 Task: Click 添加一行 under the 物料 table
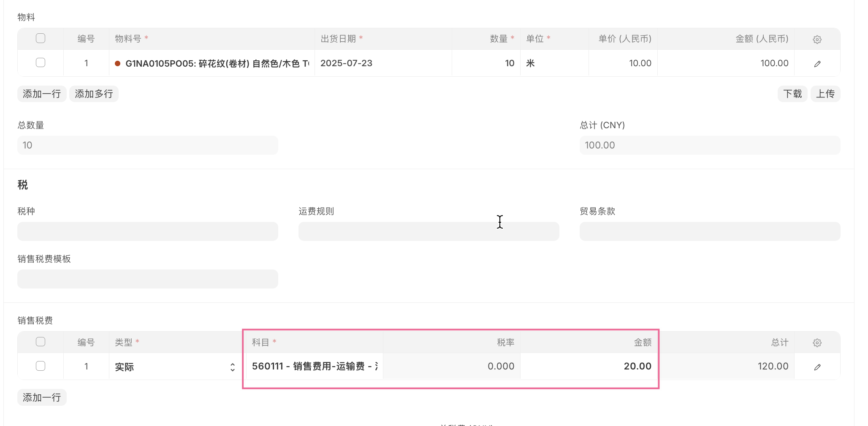(x=41, y=94)
